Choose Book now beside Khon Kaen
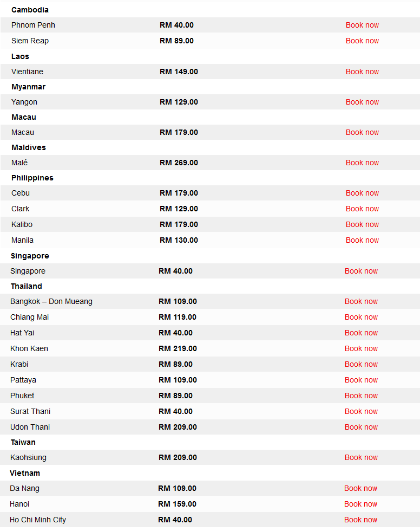The image size is (420, 531). click(361, 348)
